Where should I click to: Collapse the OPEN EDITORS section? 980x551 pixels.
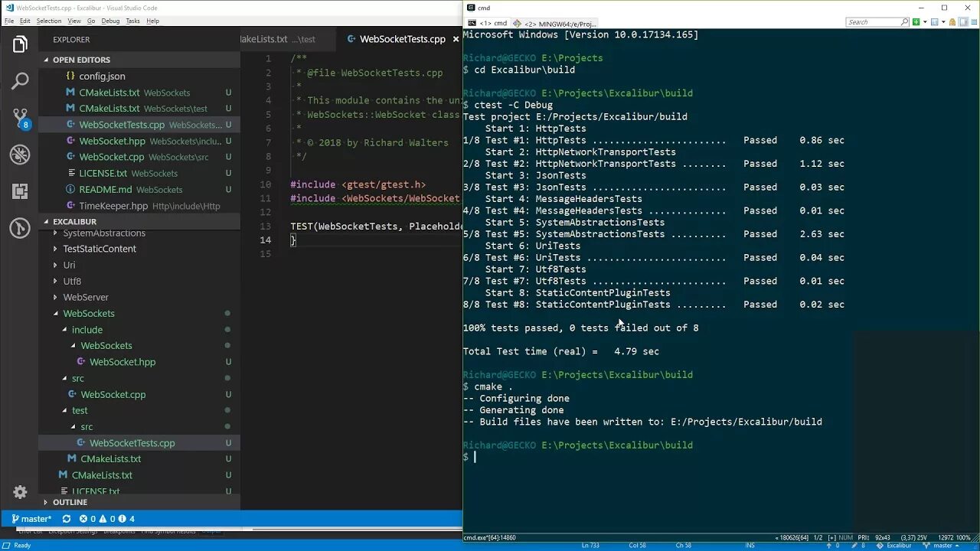139,60
